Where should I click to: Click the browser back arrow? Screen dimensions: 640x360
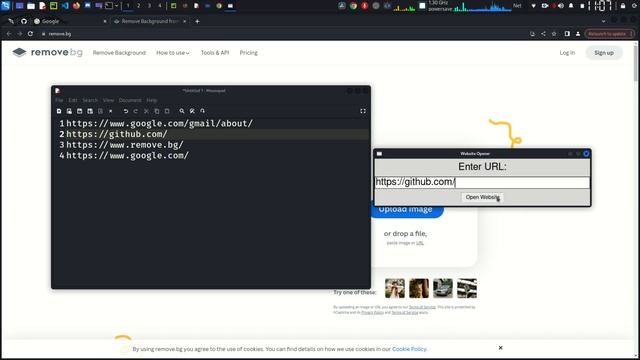[9, 34]
